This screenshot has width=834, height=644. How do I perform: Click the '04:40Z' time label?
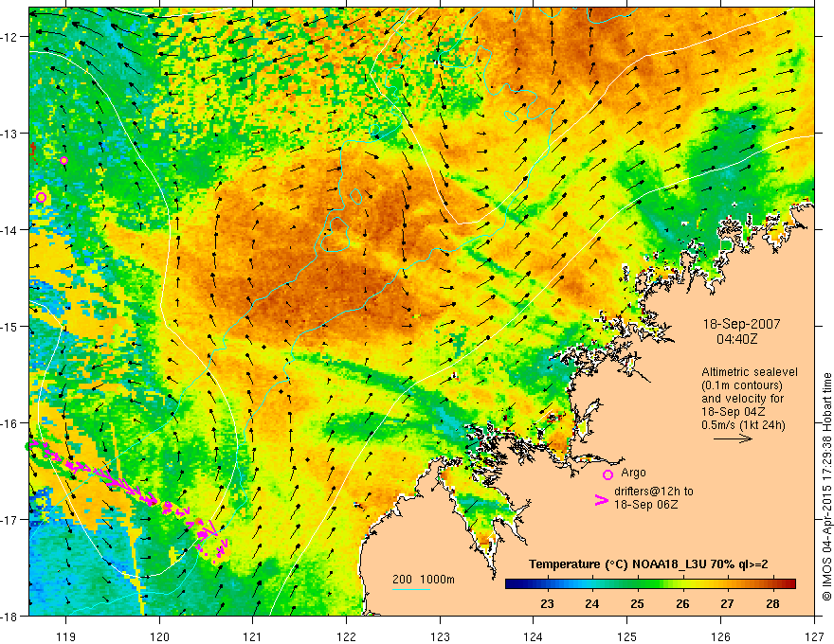(736, 338)
